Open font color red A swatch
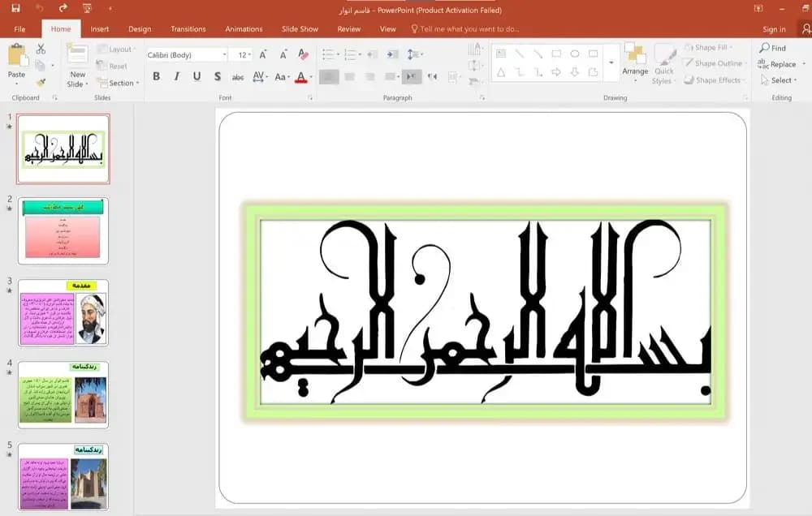Image resolution: width=812 pixels, height=516 pixels. tap(301, 77)
